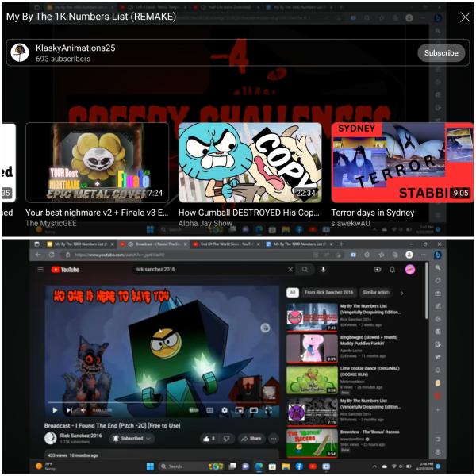This screenshot has width=476, height=476.
Task: Refresh the YouTube page
Action: tap(52, 255)
